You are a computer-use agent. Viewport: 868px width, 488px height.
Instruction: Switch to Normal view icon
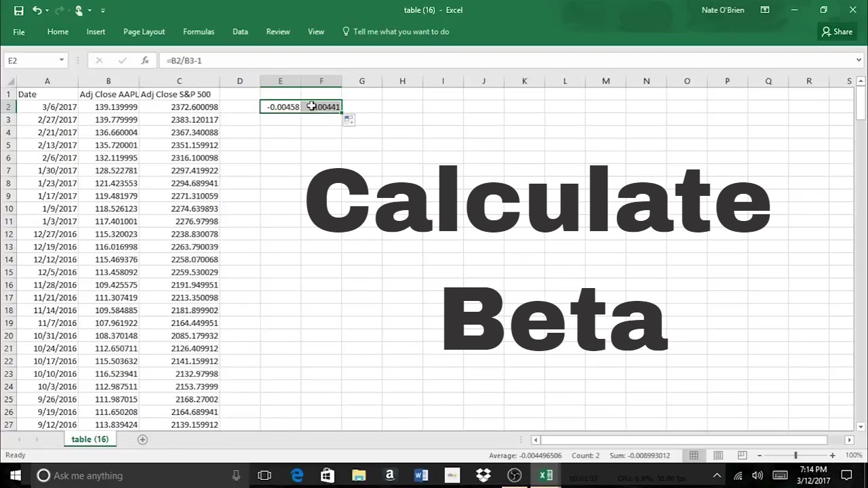point(694,455)
